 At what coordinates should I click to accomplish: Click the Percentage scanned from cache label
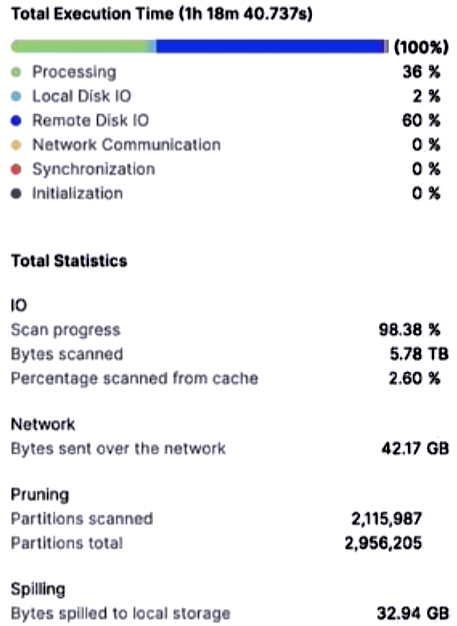[135, 379]
